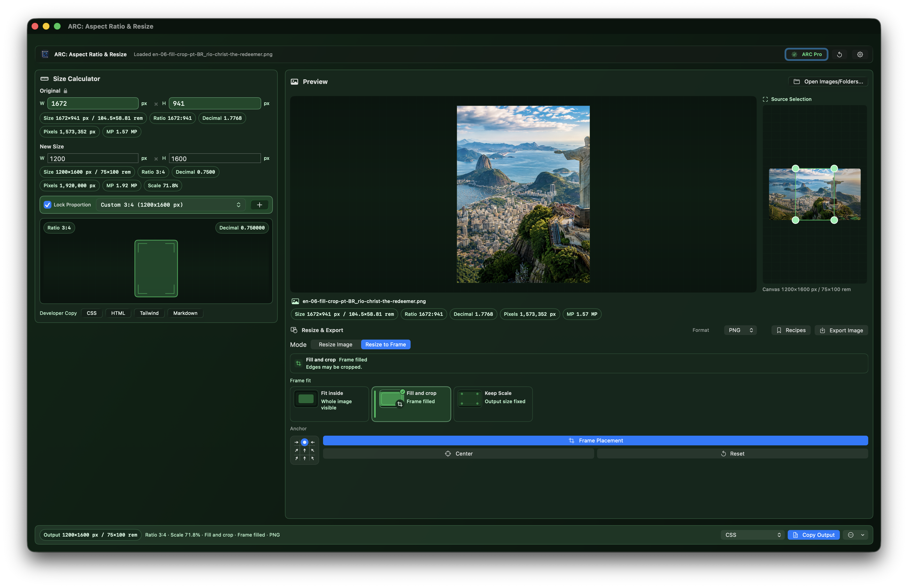Screen dimensions: 908x588
Task: Click the 'Scale 71.8%' chip
Action: pos(163,185)
